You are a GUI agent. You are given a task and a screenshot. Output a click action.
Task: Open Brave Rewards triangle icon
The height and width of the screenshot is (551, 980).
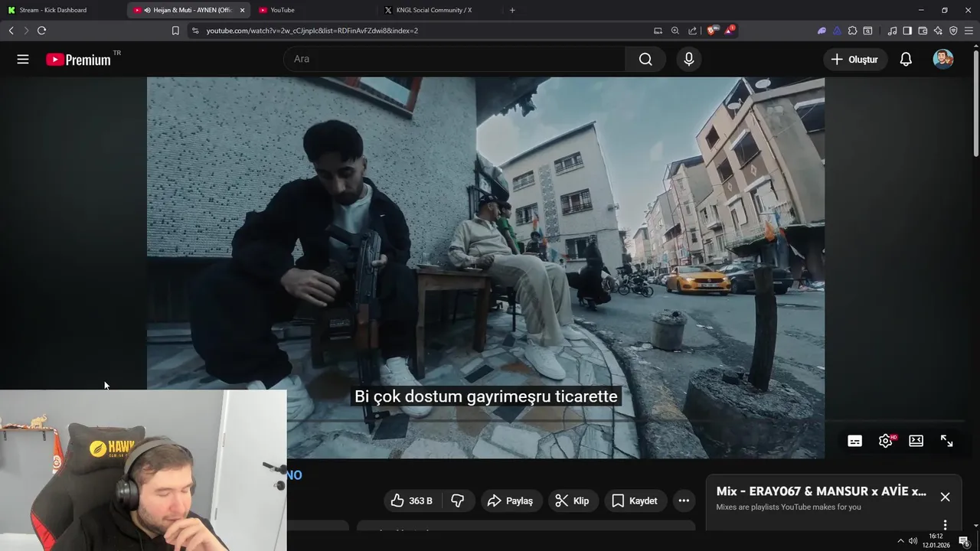click(729, 31)
